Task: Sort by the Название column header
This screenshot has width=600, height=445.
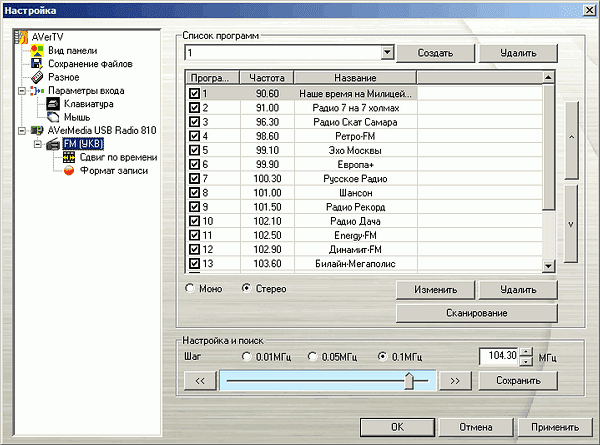Action: coord(355,78)
